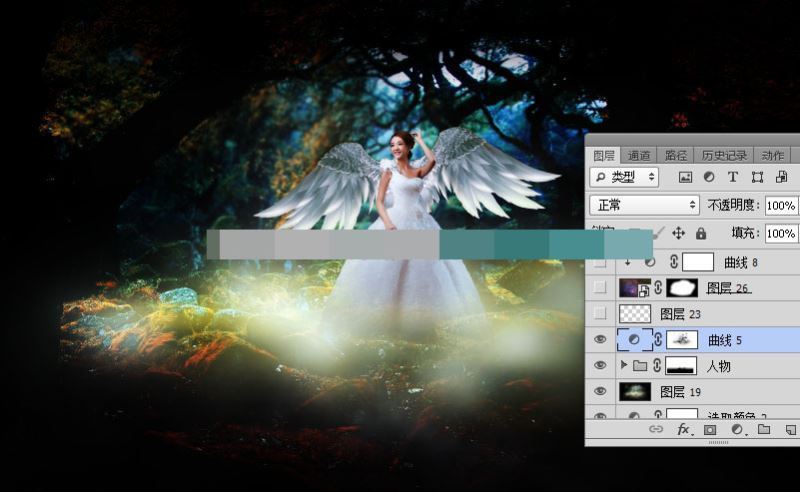Filter layers by type (T) icon
Image resolution: width=800 pixels, height=492 pixels.
click(x=733, y=177)
